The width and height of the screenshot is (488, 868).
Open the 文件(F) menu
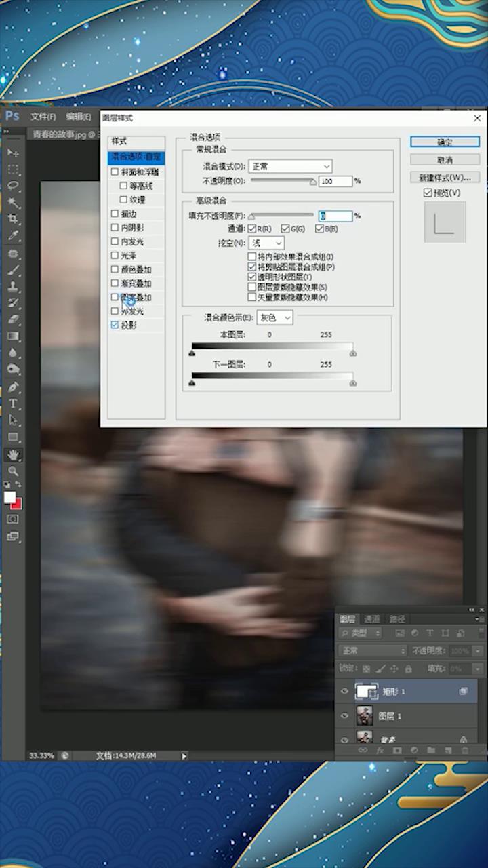pyautogui.click(x=43, y=117)
